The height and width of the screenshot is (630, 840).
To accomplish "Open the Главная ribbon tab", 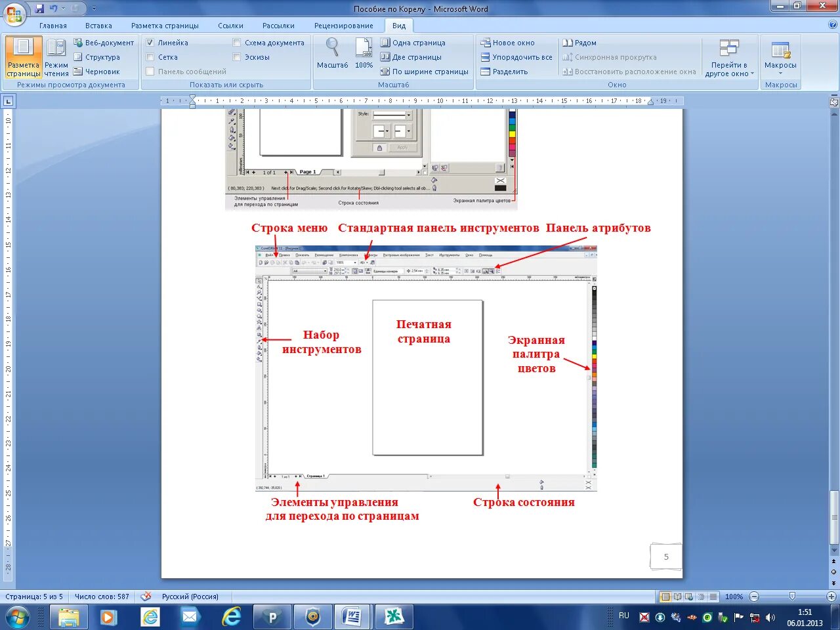I will [x=53, y=26].
